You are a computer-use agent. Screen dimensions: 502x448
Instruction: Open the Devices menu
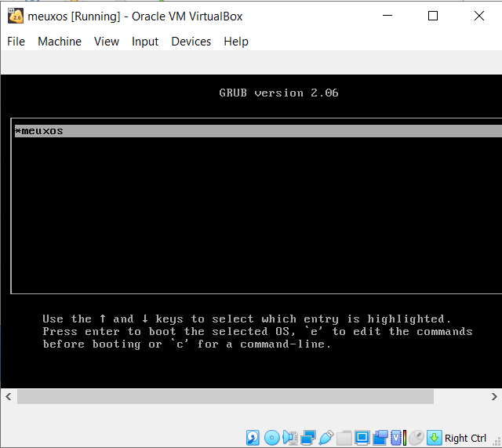tap(191, 42)
